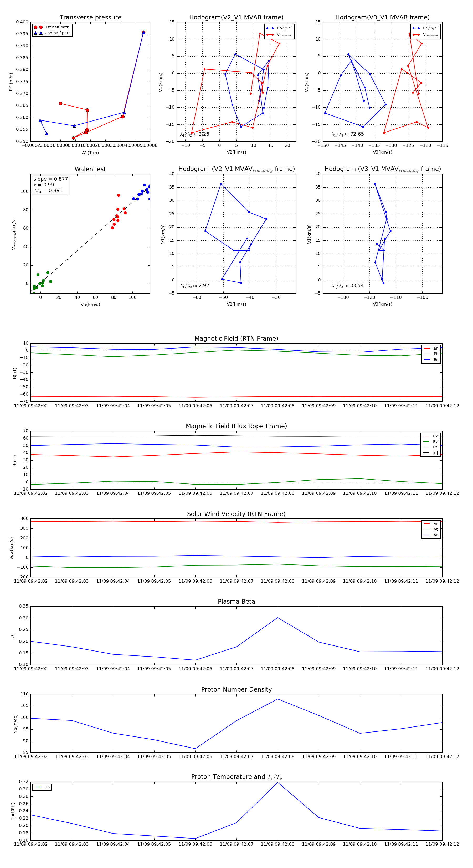473x868 pixels.
Task: Click the 'Tp(10^6K)' y-axis label
Action: (13, 811)
